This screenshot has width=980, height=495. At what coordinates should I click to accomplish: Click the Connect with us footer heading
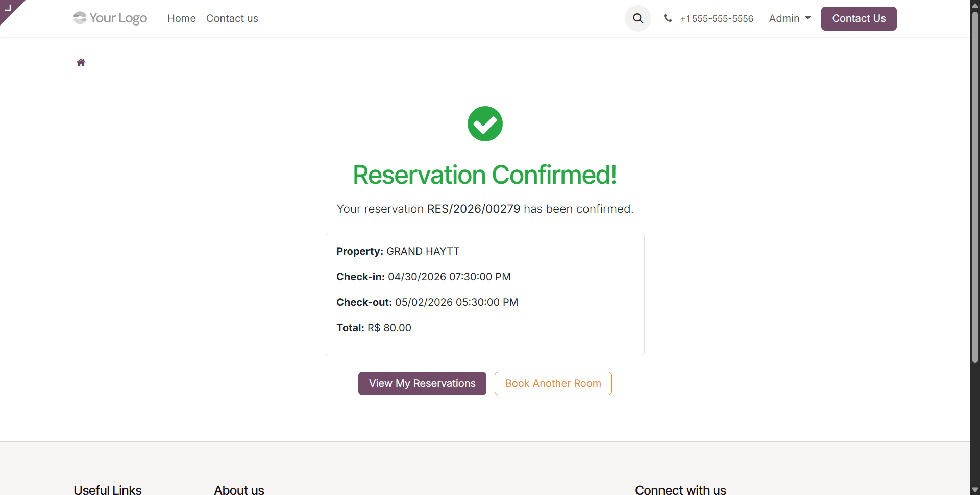680,489
